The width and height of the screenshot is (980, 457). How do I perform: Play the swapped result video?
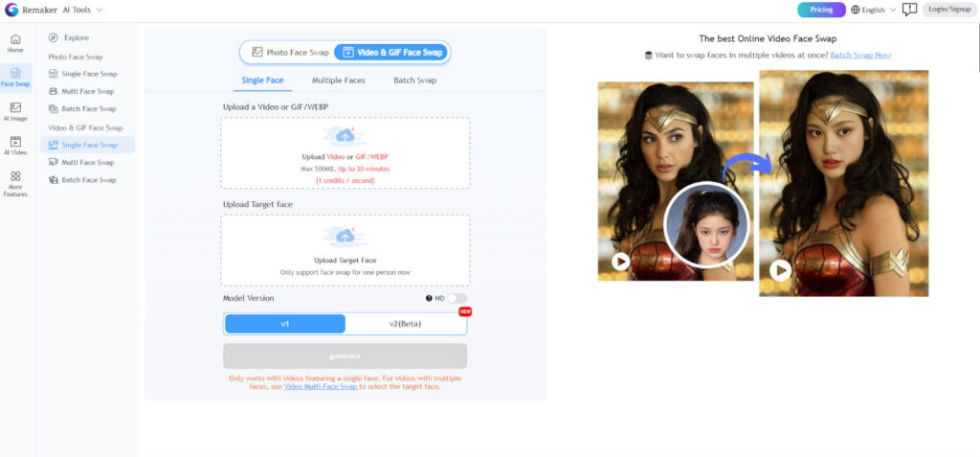780,270
